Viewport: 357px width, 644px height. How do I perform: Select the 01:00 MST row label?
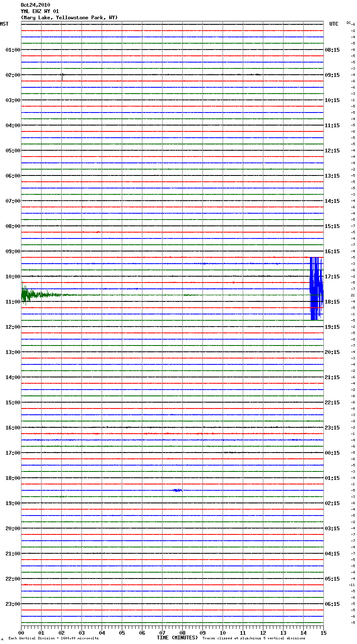[x=13, y=50]
